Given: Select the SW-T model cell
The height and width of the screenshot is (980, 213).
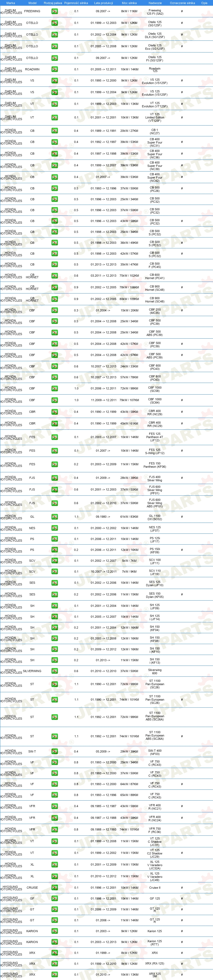Looking at the screenshot, I should 32,752.
